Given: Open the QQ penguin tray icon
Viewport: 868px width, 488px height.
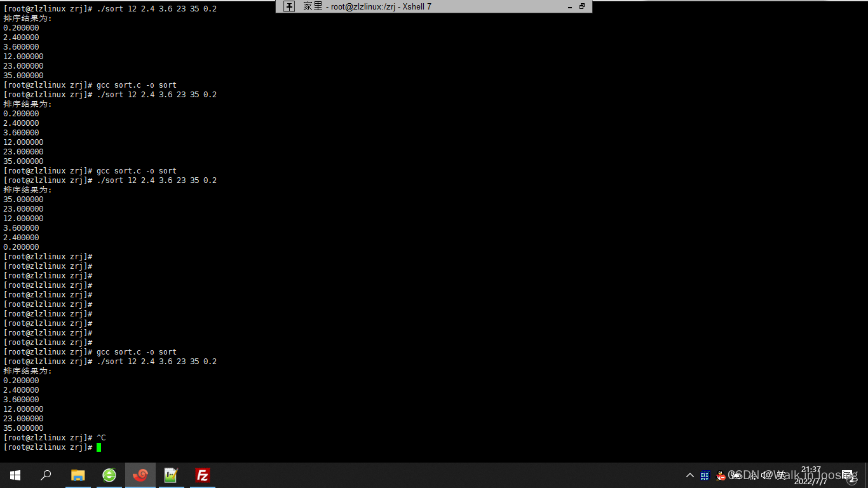Looking at the screenshot, I should [x=720, y=475].
